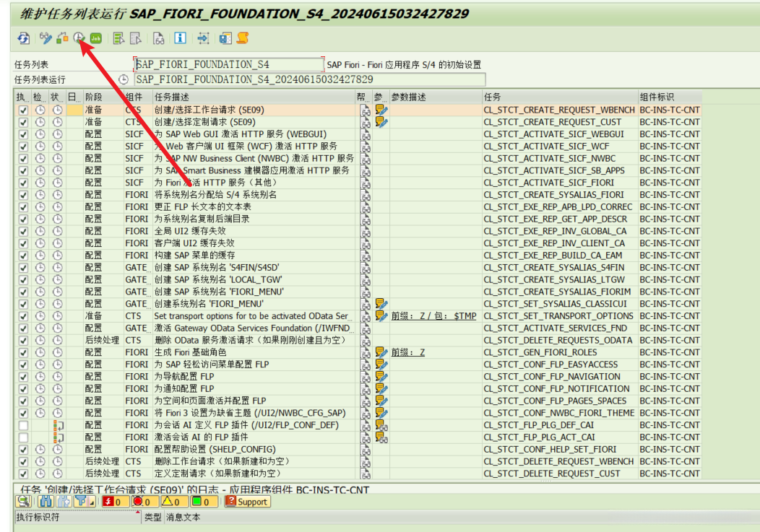Open parameter icon for 为导航配置 FLP row

(381, 377)
